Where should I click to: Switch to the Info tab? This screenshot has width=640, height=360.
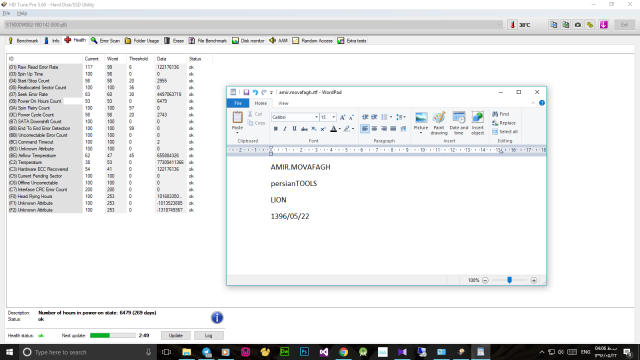pyautogui.click(x=52, y=41)
